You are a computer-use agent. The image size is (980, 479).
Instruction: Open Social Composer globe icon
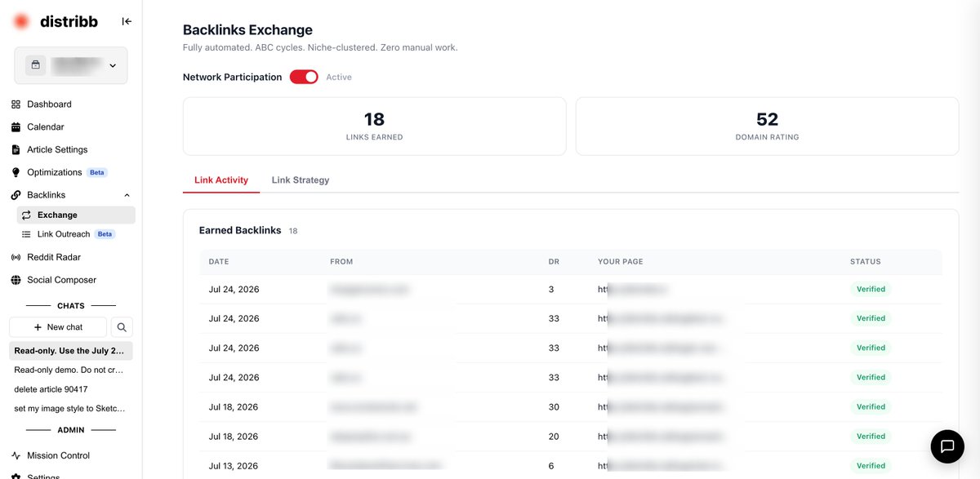[16, 280]
